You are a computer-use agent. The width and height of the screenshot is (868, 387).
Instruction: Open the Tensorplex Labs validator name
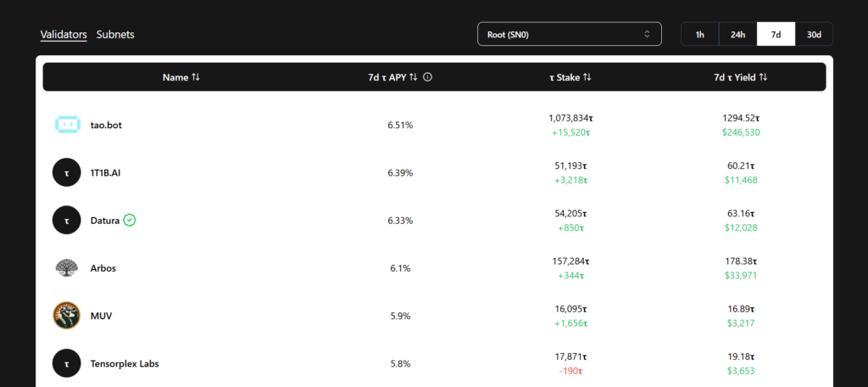click(x=125, y=363)
